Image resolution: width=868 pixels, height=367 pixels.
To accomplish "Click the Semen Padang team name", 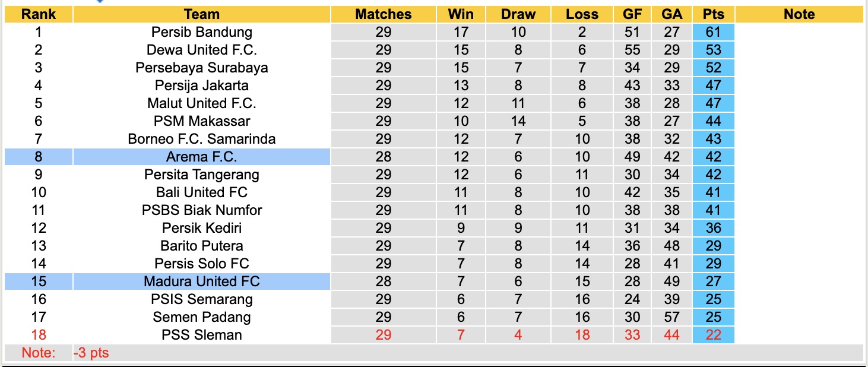I will coord(202,317).
